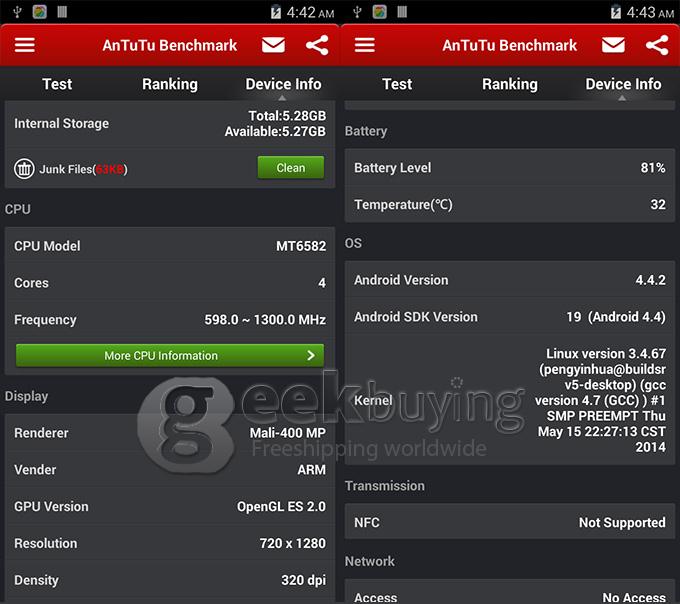Viewport: 680px width, 604px height.
Task: Tap the chevron on More CPU Information
Action: click(x=311, y=356)
